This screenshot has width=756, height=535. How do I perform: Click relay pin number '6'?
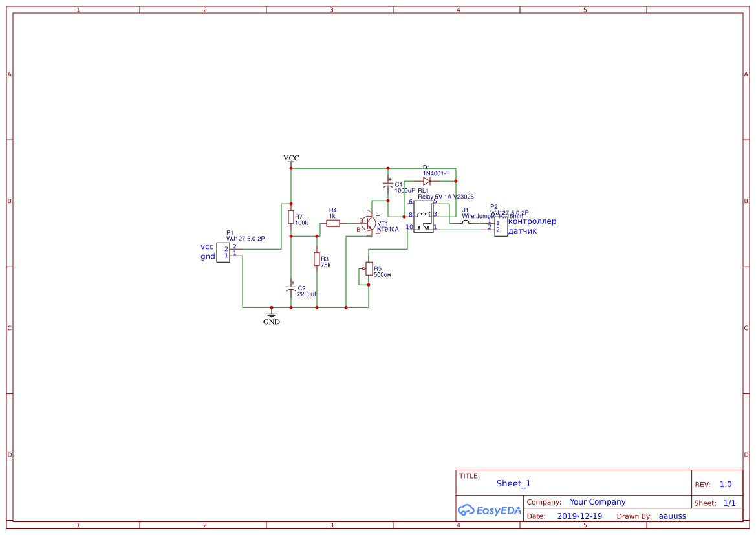411,202
